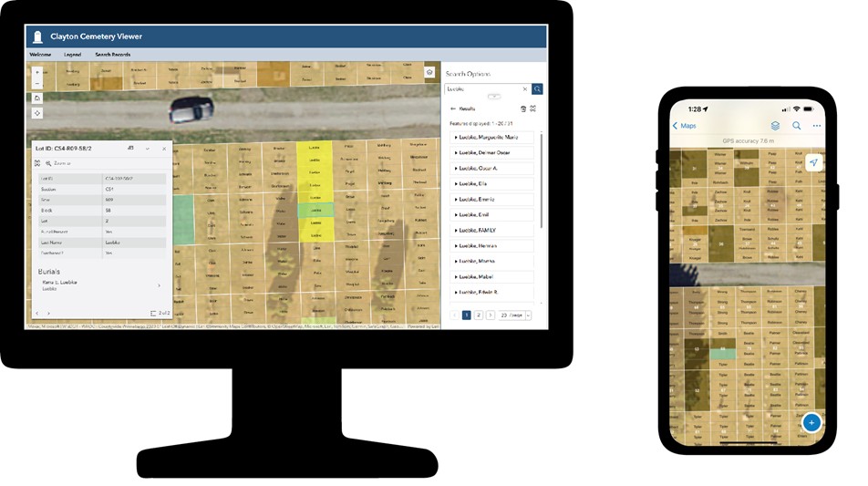Tap the Maps back link on phone

click(684, 126)
